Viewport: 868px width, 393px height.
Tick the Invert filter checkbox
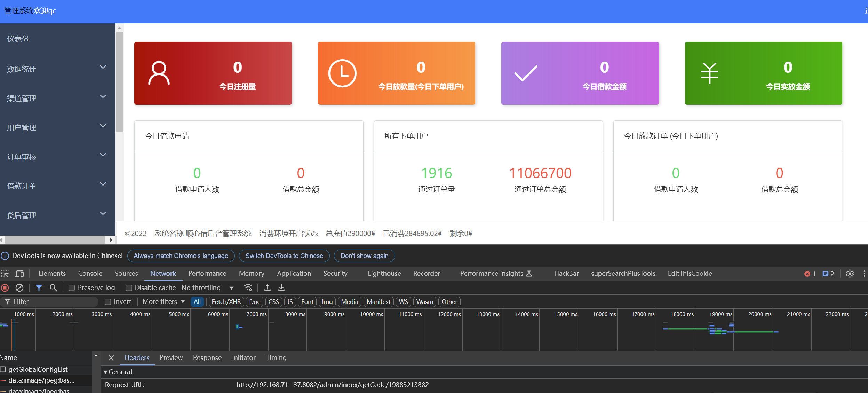coord(108,302)
